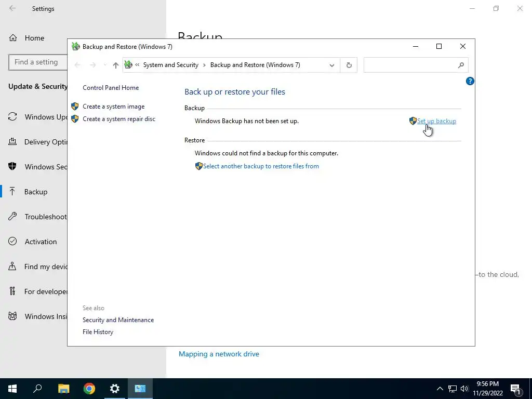Click the Backup and Restore (Windows 7) breadcrumb
The height and width of the screenshot is (399, 532).
pos(255,65)
